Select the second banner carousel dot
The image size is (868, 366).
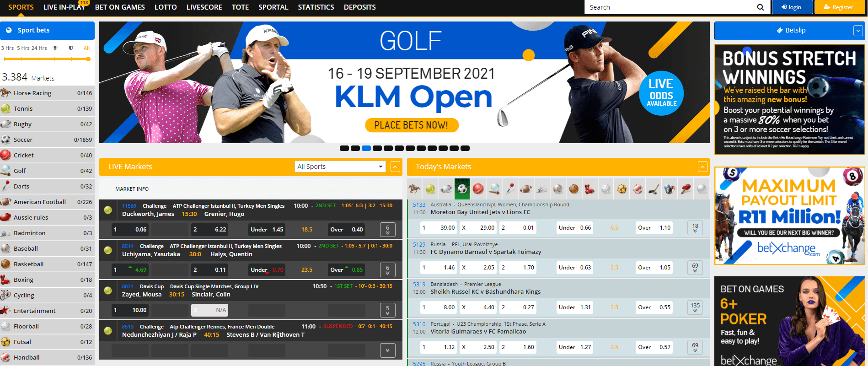(x=355, y=148)
